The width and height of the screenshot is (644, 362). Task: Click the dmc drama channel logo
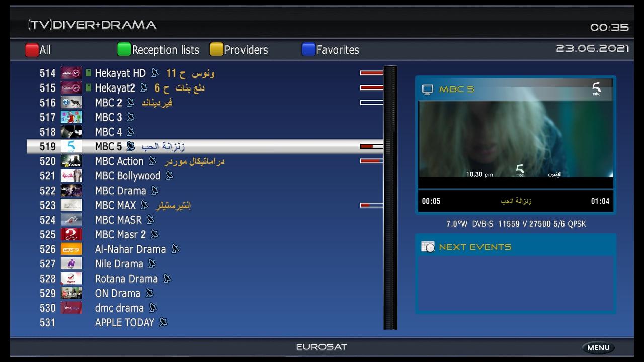click(71, 308)
